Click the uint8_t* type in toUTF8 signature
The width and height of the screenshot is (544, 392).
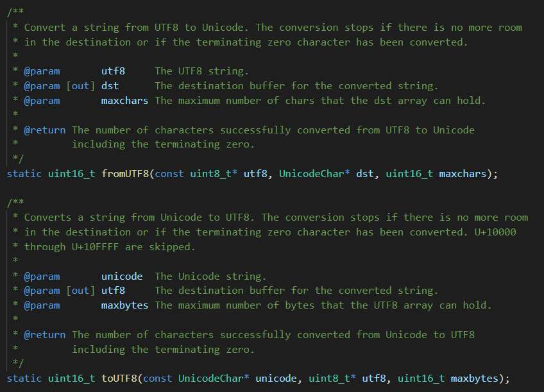click(332, 379)
